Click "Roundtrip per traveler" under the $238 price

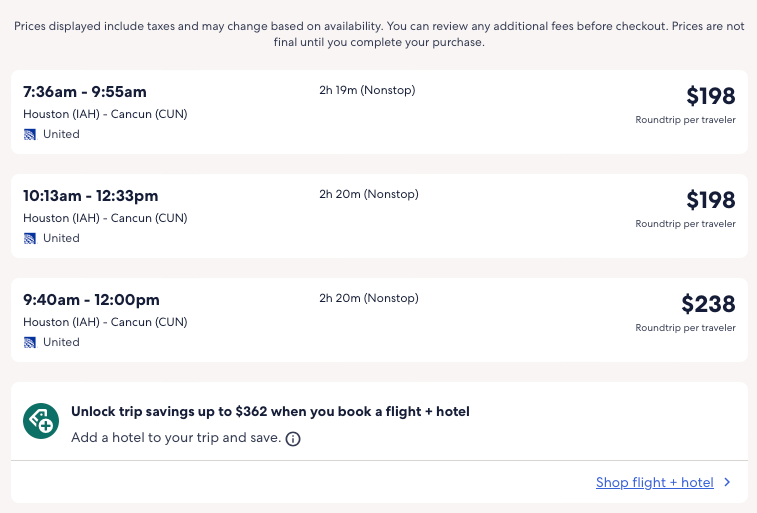[685, 328]
